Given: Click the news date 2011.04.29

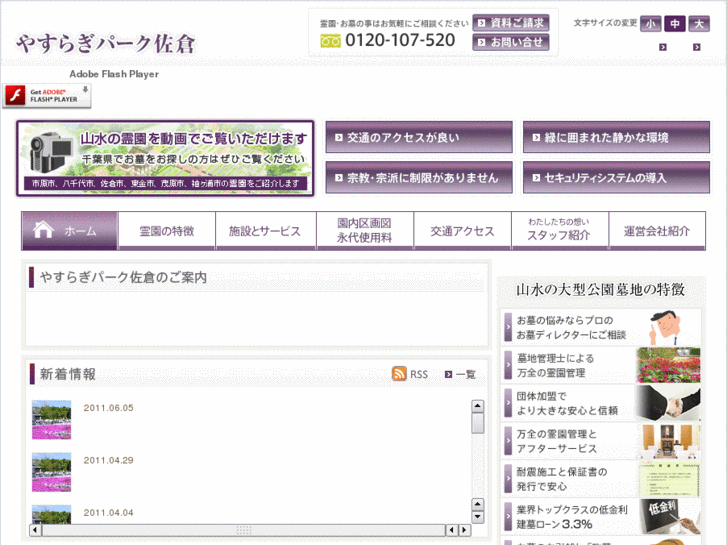Looking at the screenshot, I should (108, 460).
